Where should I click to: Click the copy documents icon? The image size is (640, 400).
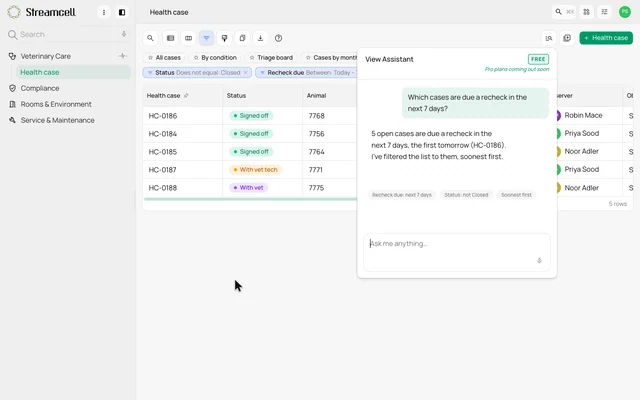(242, 38)
